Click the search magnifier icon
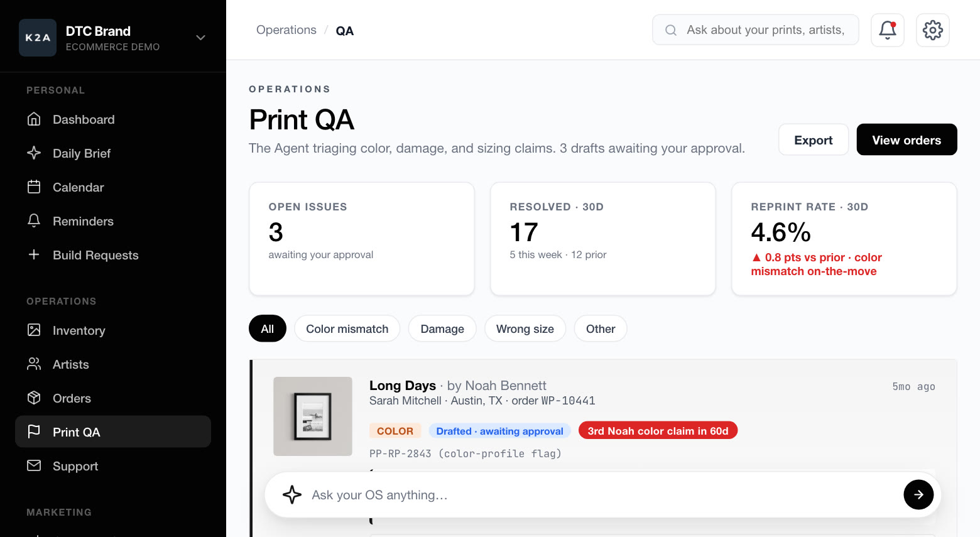This screenshot has width=980, height=537. tap(671, 30)
